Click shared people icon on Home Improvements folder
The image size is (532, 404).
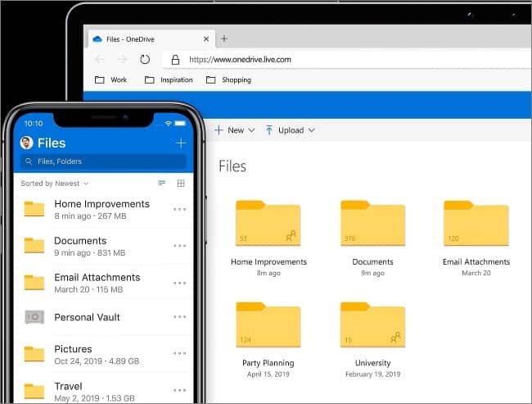[x=291, y=235]
